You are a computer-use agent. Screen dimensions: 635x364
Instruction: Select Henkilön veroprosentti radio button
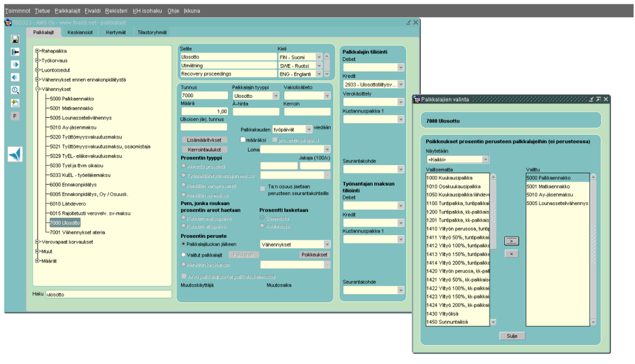(x=184, y=185)
